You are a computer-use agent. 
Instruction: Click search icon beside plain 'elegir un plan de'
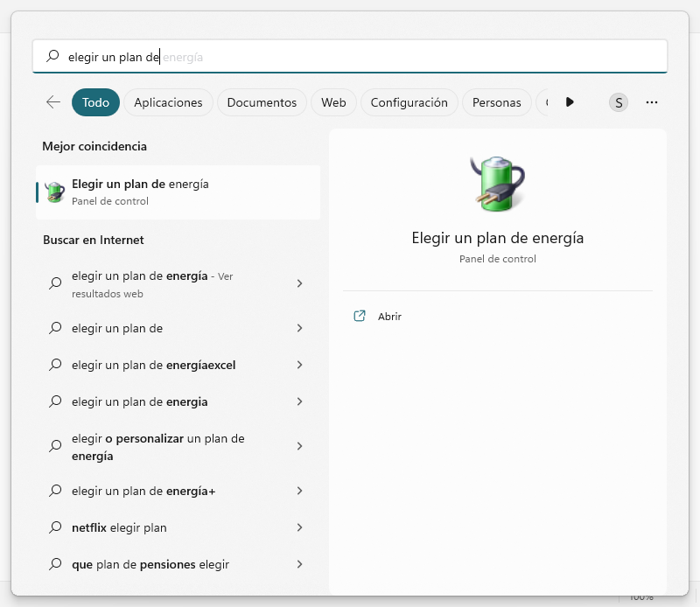pyautogui.click(x=55, y=329)
